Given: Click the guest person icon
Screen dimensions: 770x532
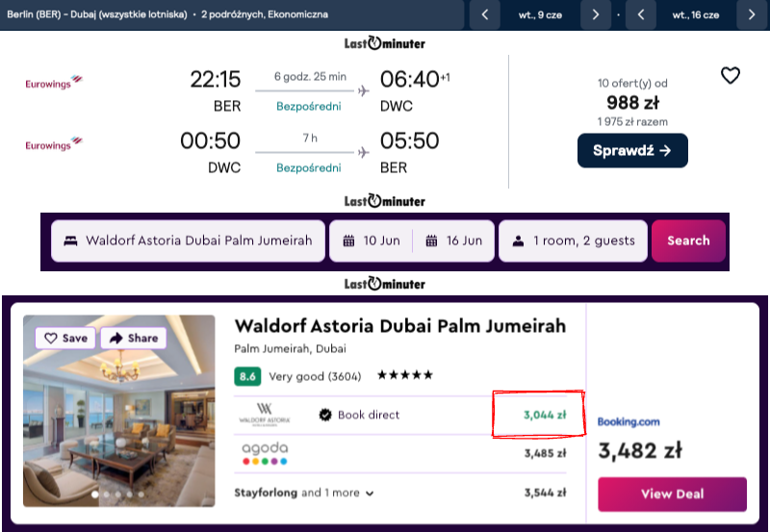Looking at the screenshot, I should 518,241.
